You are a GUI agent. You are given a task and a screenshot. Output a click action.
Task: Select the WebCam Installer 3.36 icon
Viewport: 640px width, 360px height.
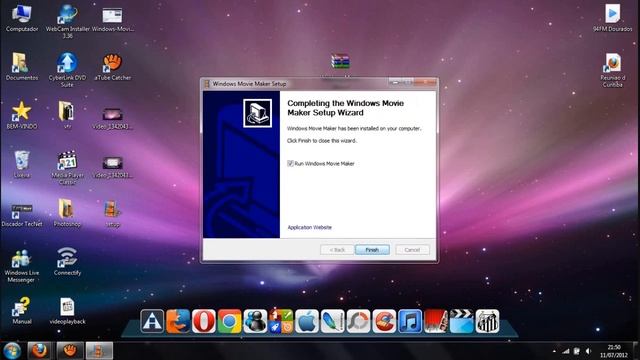pos(67,21)
